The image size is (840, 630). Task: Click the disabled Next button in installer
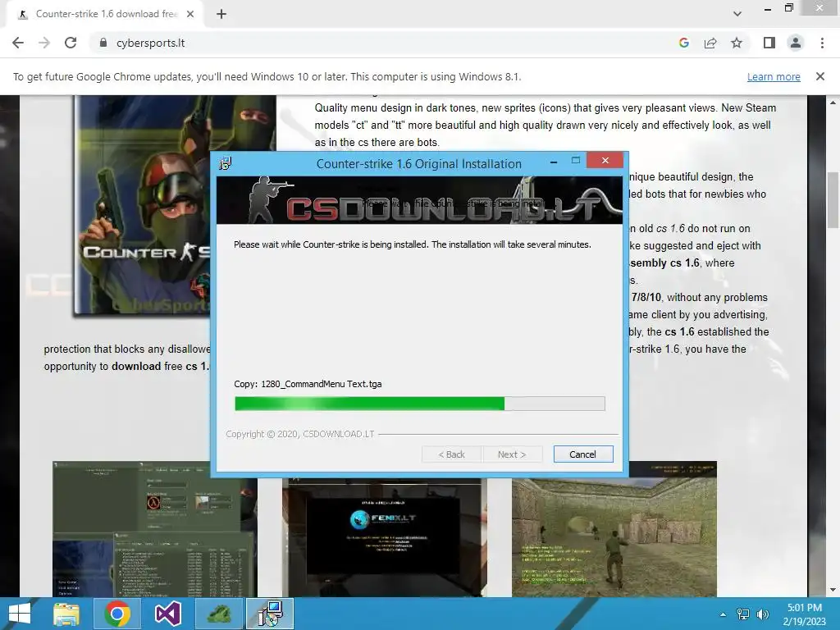pos(512,454)
